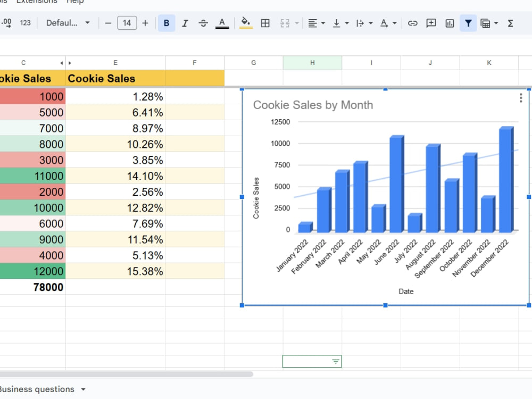This screenshot has width=532, height=399.
Task: Click the June 2022 bar in chart
Action: 397,184
